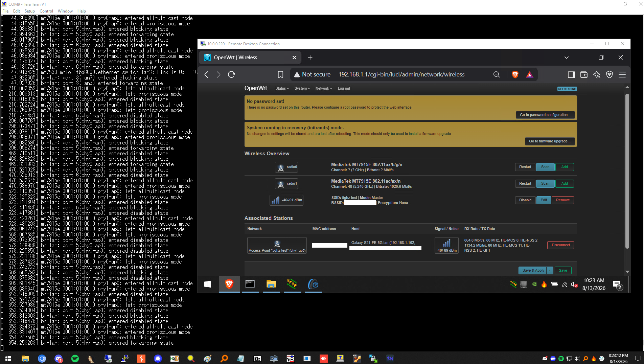Restart radio1

[x=525, y=184]
